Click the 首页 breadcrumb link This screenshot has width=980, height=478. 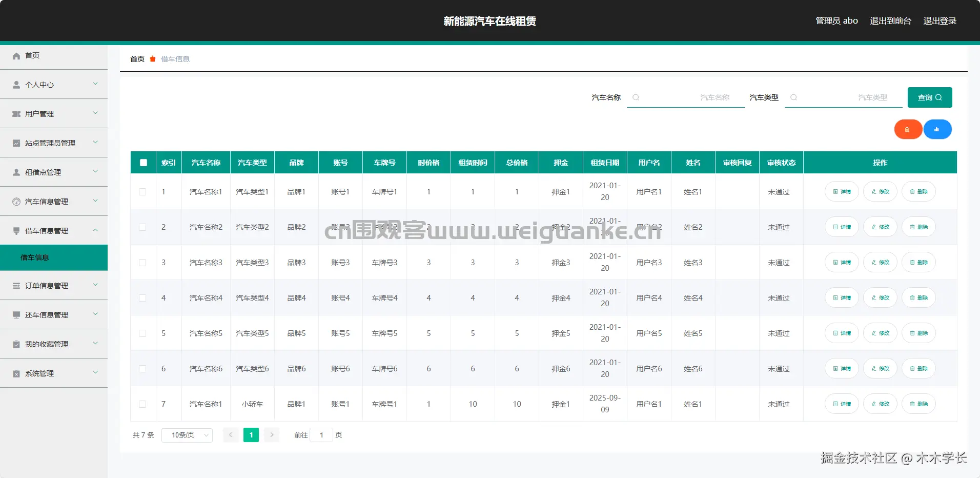click(137, 59)
